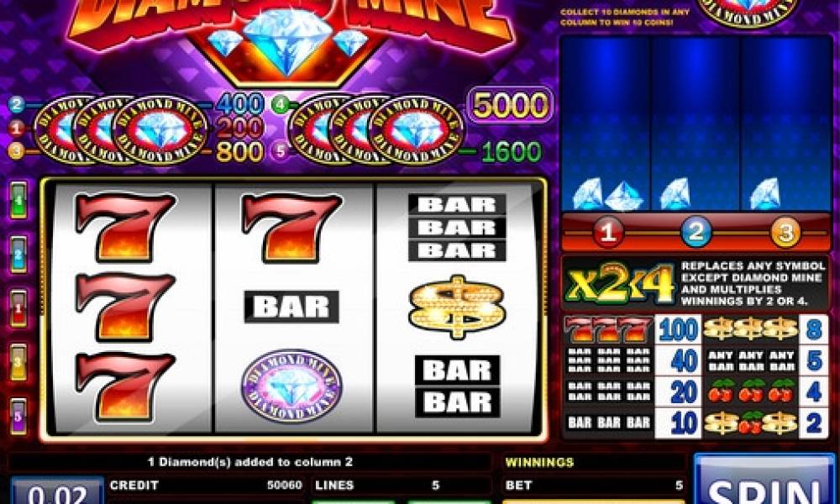Select purple payline 5 indicator beside reels

click(x=18, y=416)
